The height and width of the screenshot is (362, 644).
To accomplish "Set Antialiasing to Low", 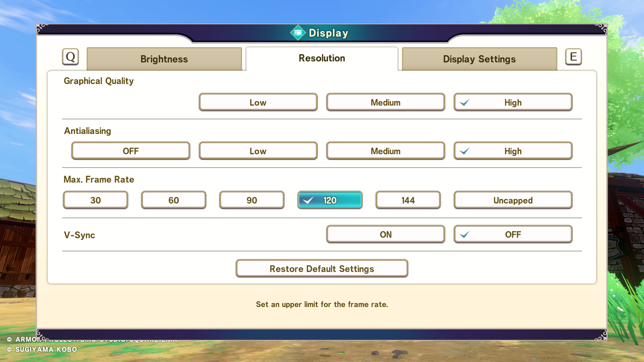I will point(258,151).
